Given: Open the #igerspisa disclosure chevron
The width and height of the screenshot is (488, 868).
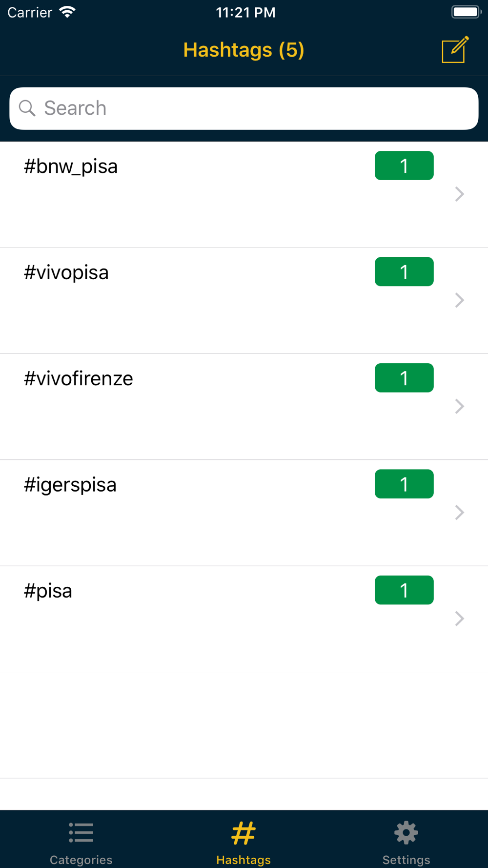Looking at the screenshot, I should 459,513.
